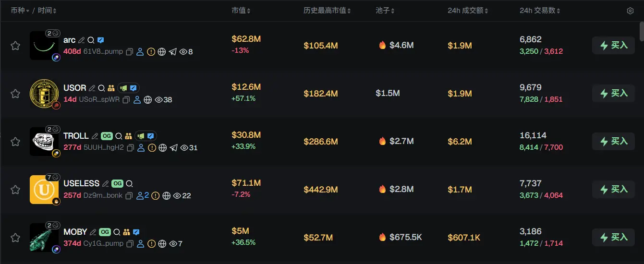The width and height of the screenshot is (644, 264).
Task: Click the megaphone icon next to USOR
Action: point(124,88)
